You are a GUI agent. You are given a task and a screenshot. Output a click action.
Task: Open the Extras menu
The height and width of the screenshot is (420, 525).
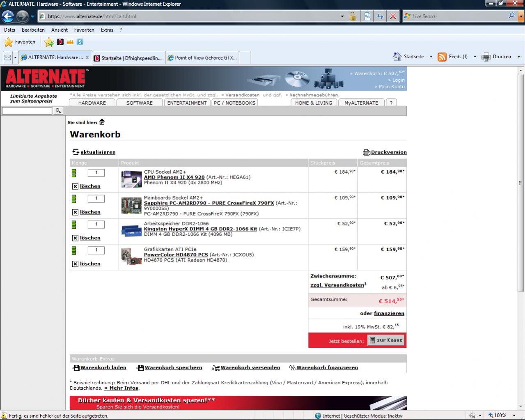[x=107, y=30]
